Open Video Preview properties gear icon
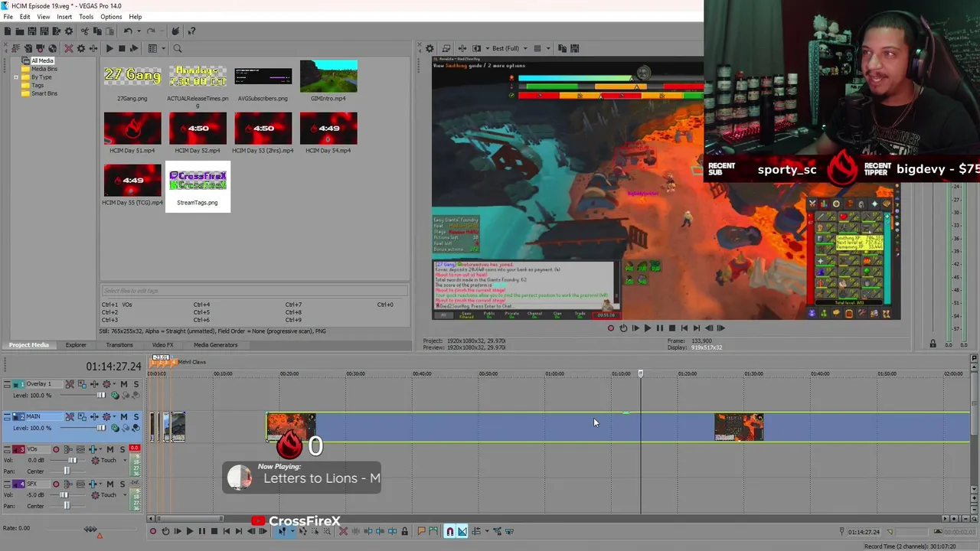The image size is (980, 551). [430, 48]
